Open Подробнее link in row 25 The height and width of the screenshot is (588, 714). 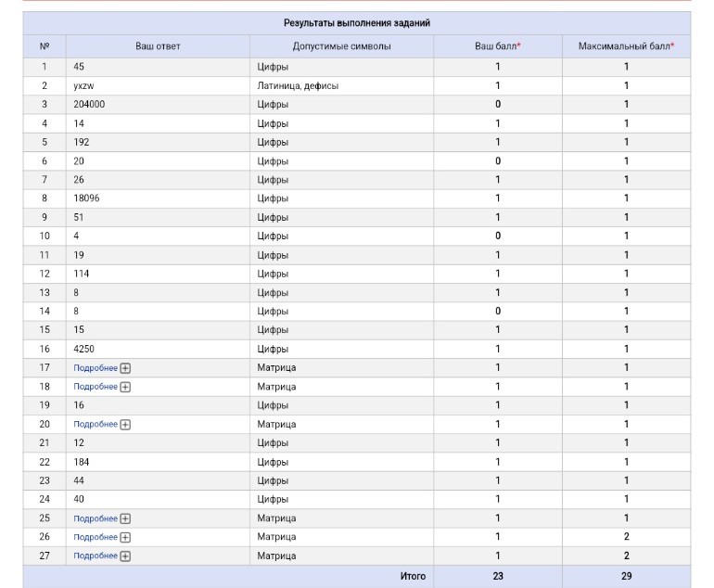(96, 518)
